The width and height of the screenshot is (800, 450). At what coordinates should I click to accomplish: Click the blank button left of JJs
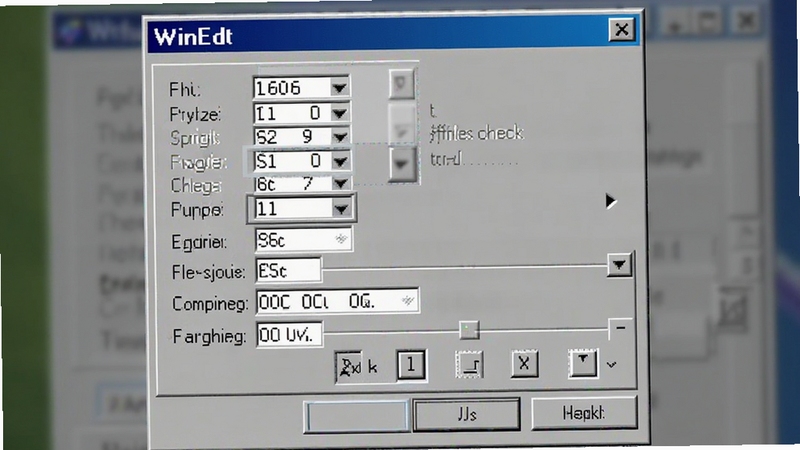coord(357,416)
